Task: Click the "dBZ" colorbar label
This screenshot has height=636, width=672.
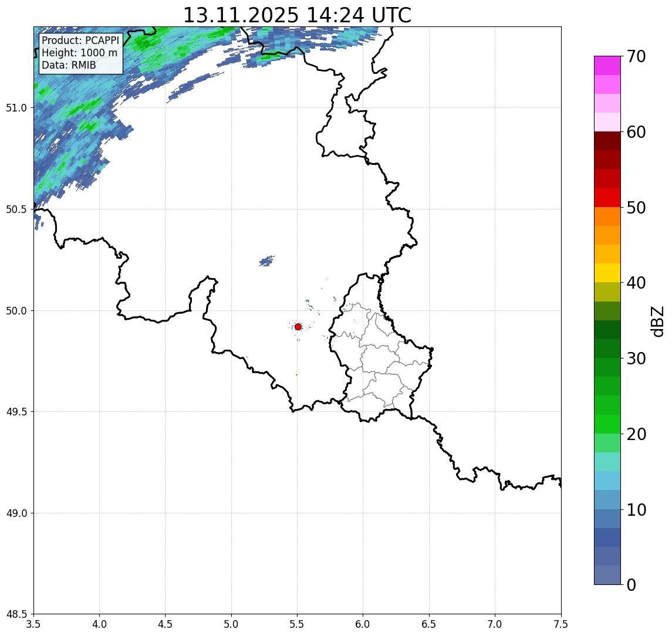Action: (657, 322)
